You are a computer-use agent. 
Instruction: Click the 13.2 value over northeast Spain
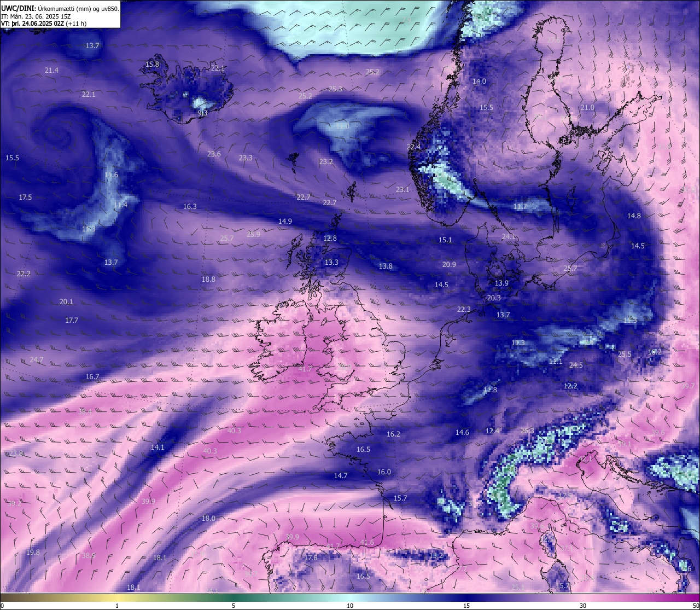[x=436, y=556]
